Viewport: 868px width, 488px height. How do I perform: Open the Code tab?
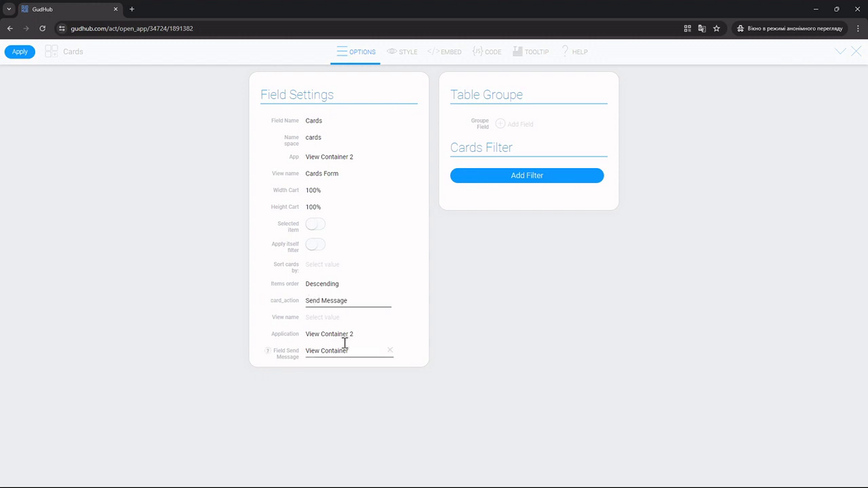[487, 52]
